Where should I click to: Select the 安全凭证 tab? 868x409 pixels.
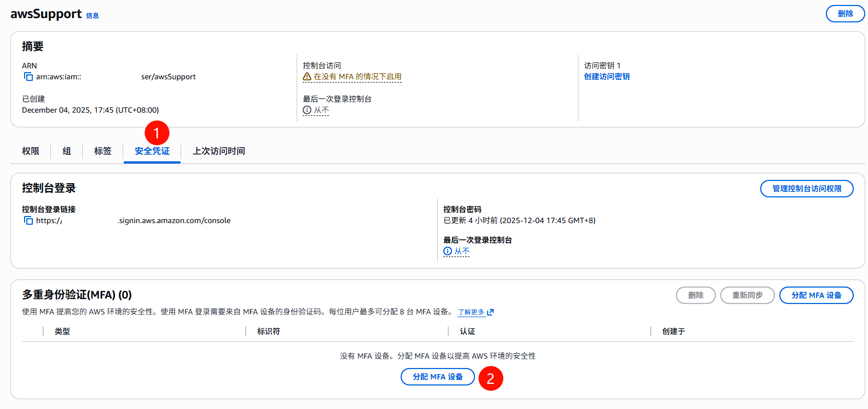point(152,151)
